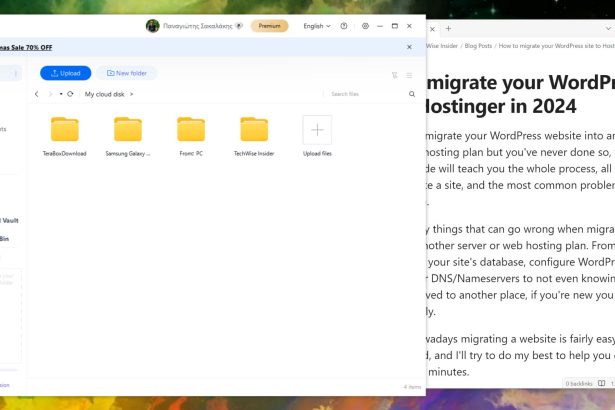Go back with the left arrow
Screen dimensions: 615x410
[x=36, y=94]
